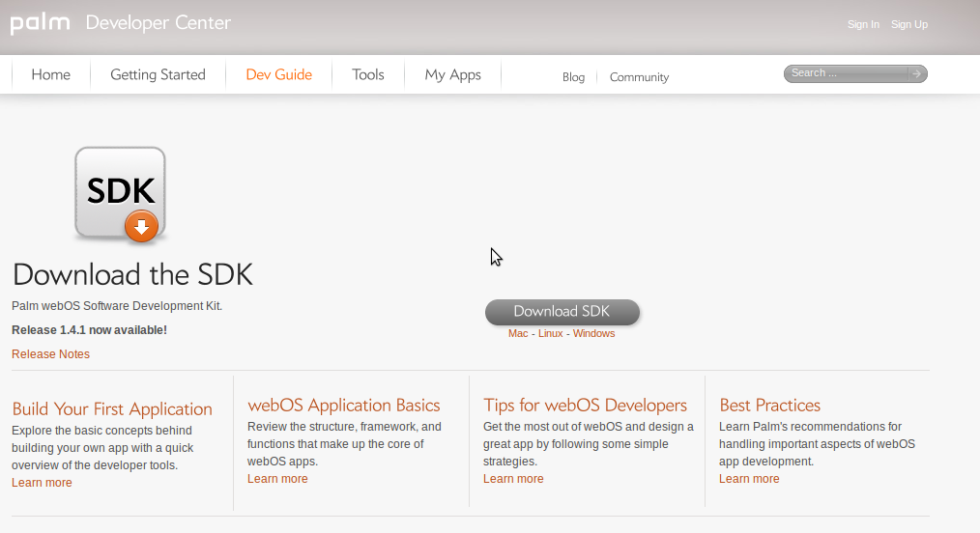Open the Home tab
Screen dimensions: 980x533
coord(50,75)
